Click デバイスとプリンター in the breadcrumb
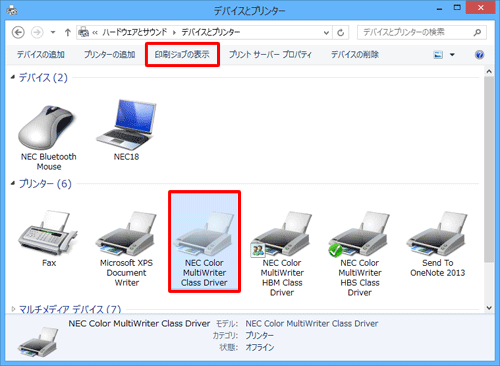Viewport: 500px width, 366px height. point(211,32)
